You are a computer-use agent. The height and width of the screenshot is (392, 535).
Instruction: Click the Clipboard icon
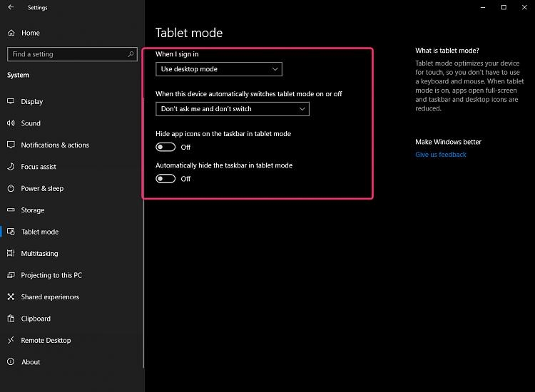tap(11, 319)
